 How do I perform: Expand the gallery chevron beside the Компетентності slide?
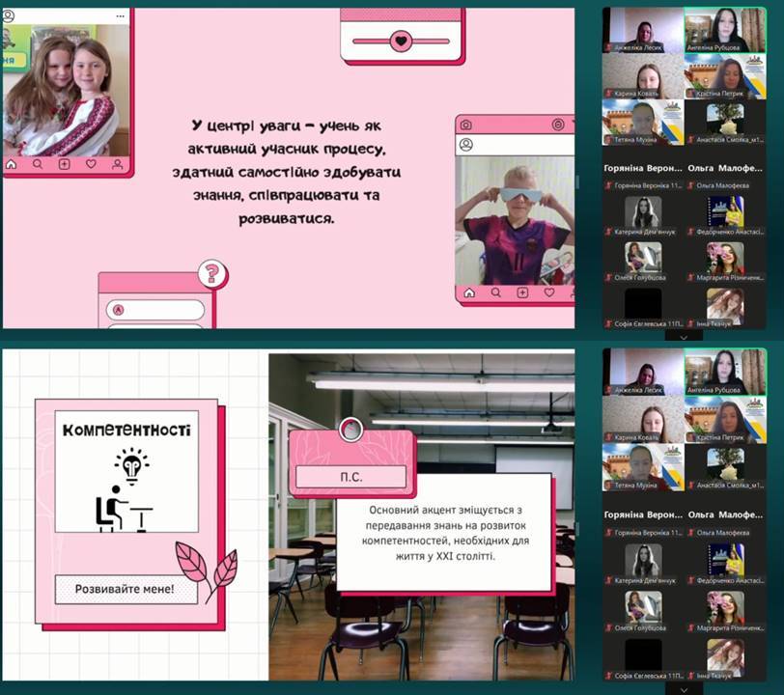(684, 690)
